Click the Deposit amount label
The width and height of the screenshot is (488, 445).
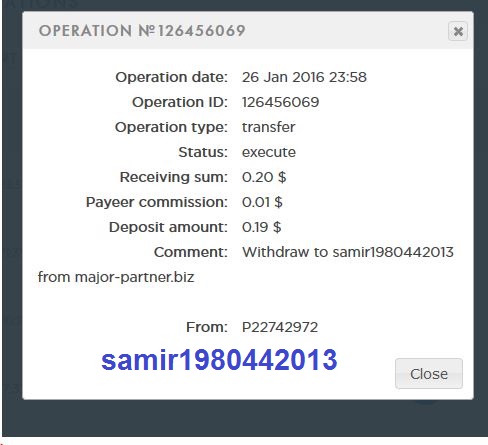168,227
